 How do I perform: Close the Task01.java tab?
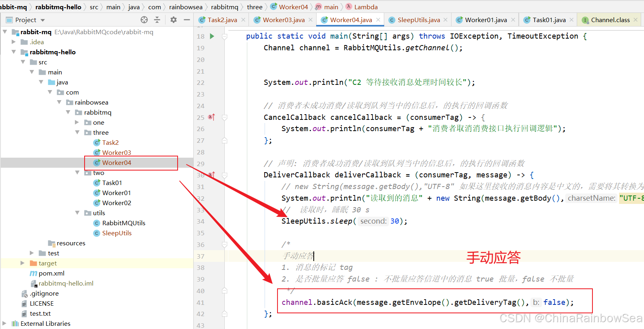[572, 20]
